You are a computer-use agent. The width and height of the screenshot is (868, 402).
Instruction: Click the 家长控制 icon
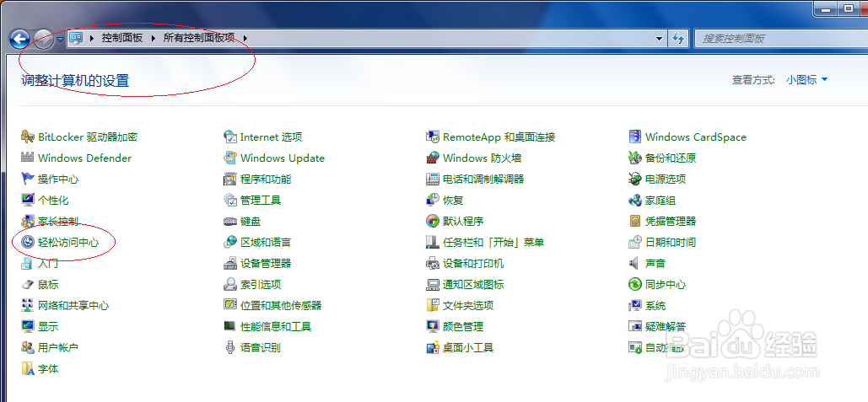coord(28,221)
